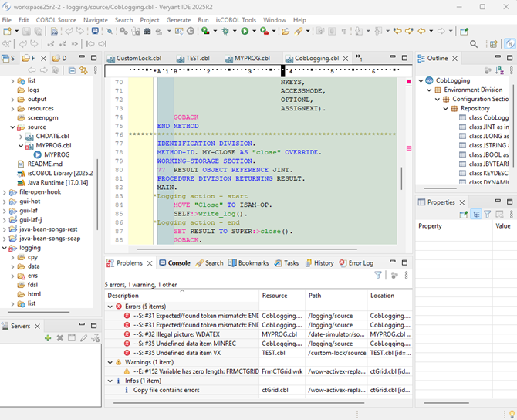Screen dimensions: 517x420
Task: Toggle link with editor in explorer panel
Action: [x=83, y=70]
